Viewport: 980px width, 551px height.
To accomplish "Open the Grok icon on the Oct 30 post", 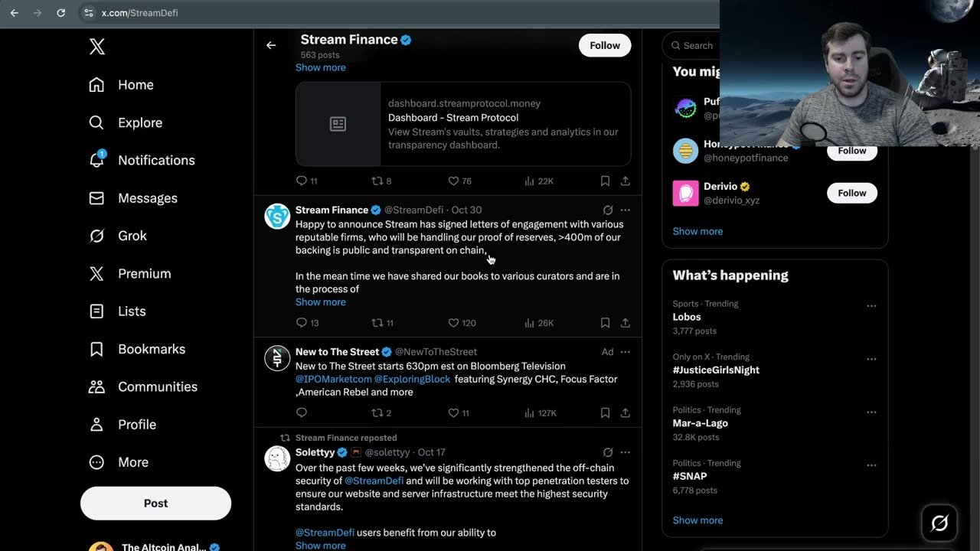I will (608, 210).
